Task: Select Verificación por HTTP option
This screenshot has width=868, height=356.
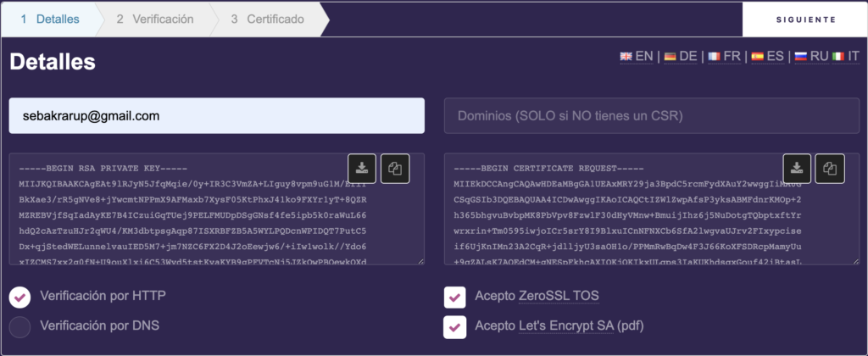Action: pos(20,297)
